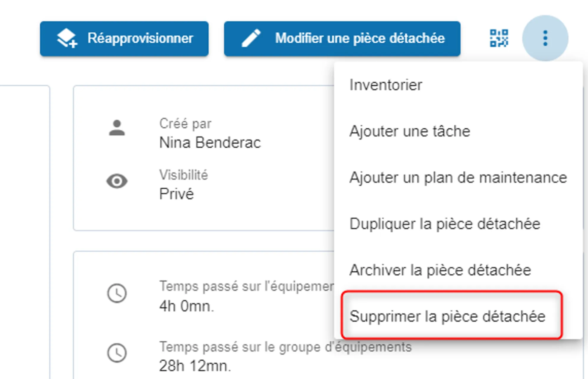
Task: Click the clock icon for equipment time
Action: [x=117, y=293]
